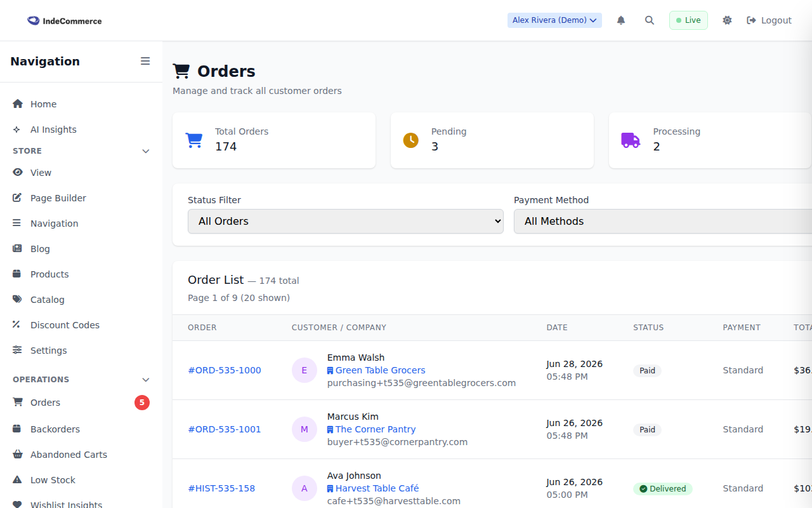Screen dimensions: 812x508
Task: Click the Page Builder edit icon
Action: tap(17, 198)
